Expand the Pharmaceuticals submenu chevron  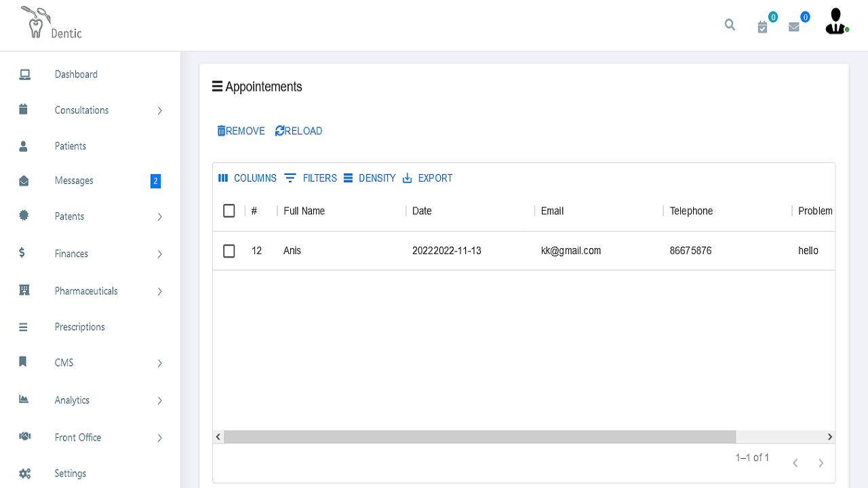pos(159,291)
